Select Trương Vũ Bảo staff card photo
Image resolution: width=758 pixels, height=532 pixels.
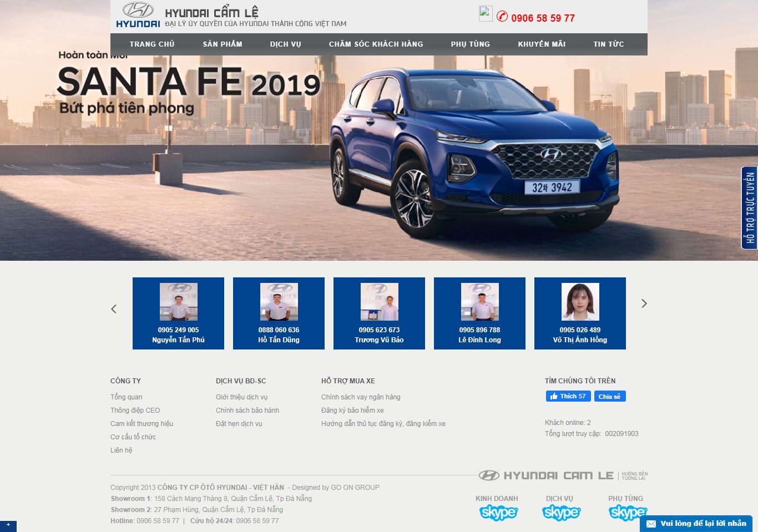point(380,302)
